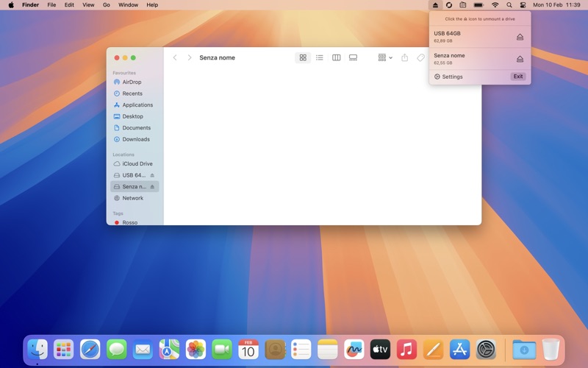Open Launchpad from the Dock

(64, 349)
